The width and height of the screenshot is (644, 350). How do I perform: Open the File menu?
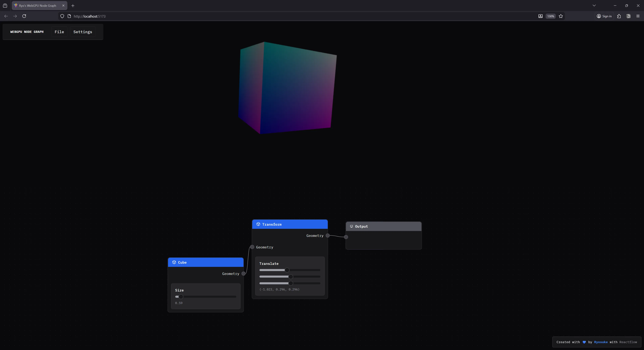[x=59, y=32]
